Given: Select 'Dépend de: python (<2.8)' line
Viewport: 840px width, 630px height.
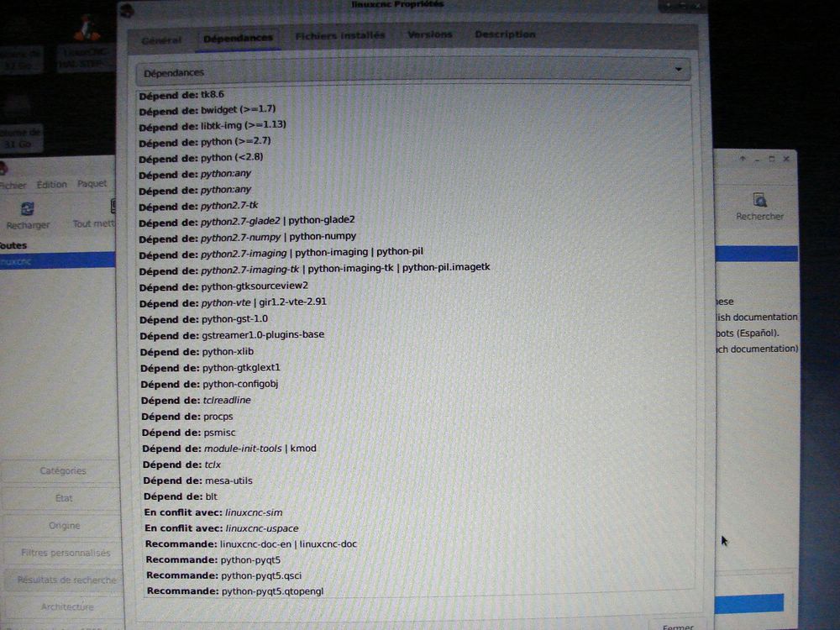Looking at the screenshot, I should tap(201, 158).
